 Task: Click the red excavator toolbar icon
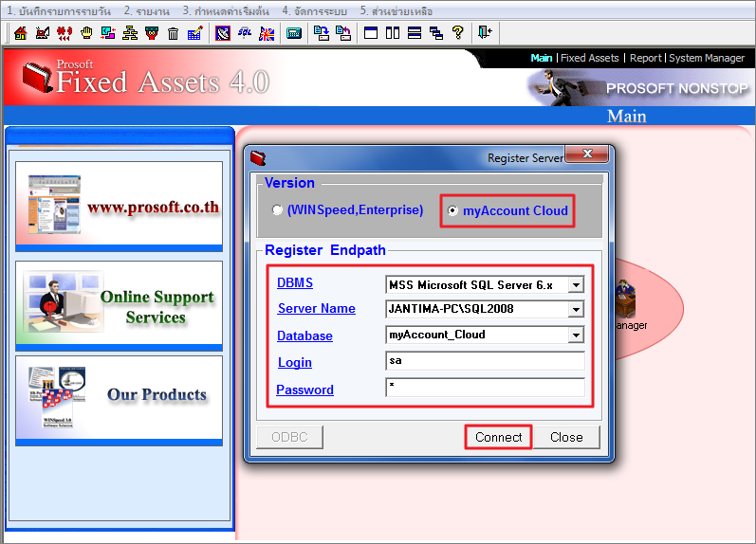43,33
